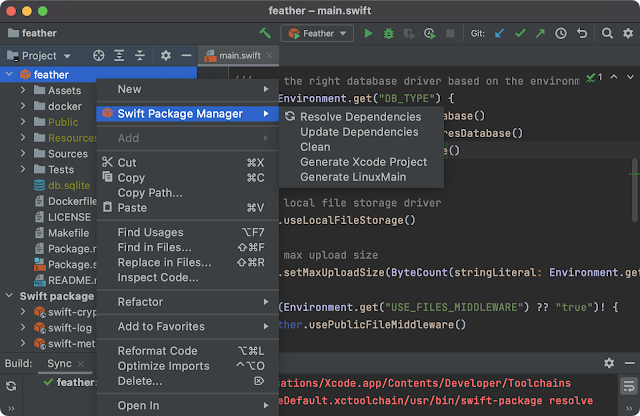Run the Feather configuration

[368, 33]
